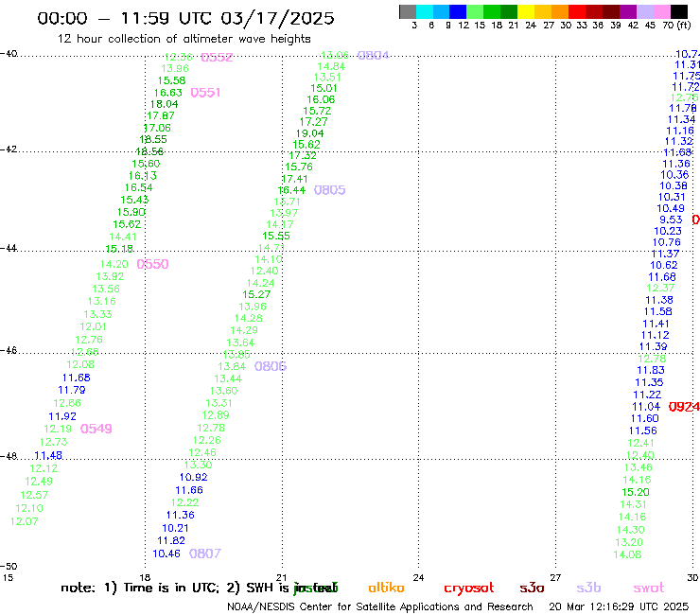Click the blue wave height value 11.04

pos(646,407)
